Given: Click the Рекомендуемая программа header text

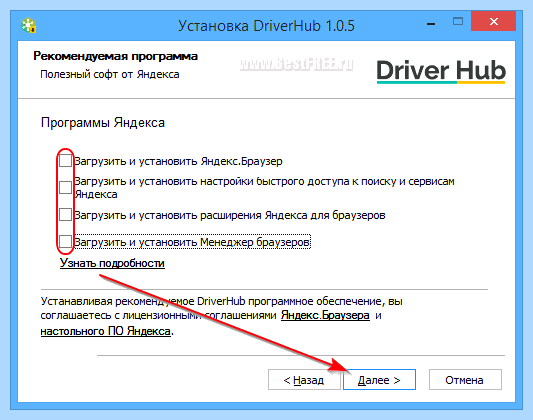Looking at the screenshot, I should click(115, 56).
